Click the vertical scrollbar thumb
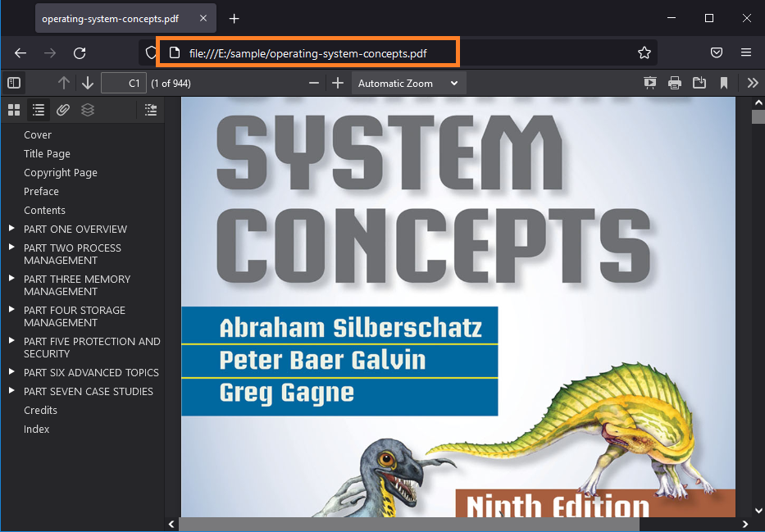 (x=758, y=117)
